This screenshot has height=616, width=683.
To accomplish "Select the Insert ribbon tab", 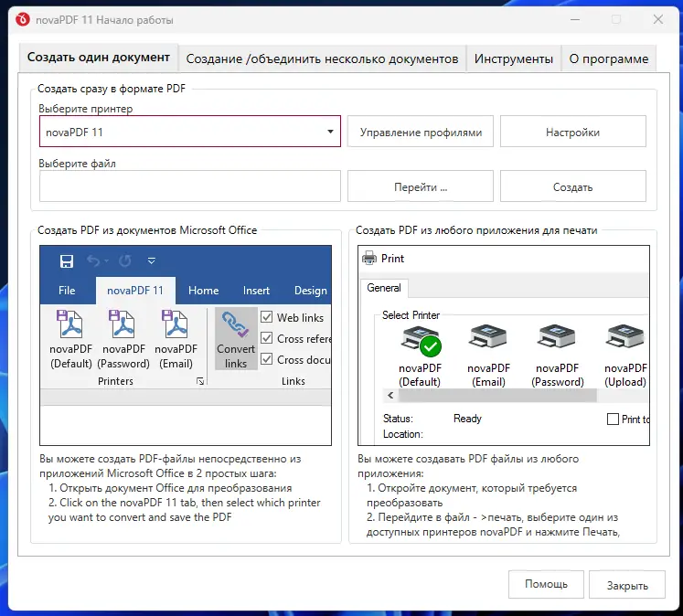I will click(256, 291).
